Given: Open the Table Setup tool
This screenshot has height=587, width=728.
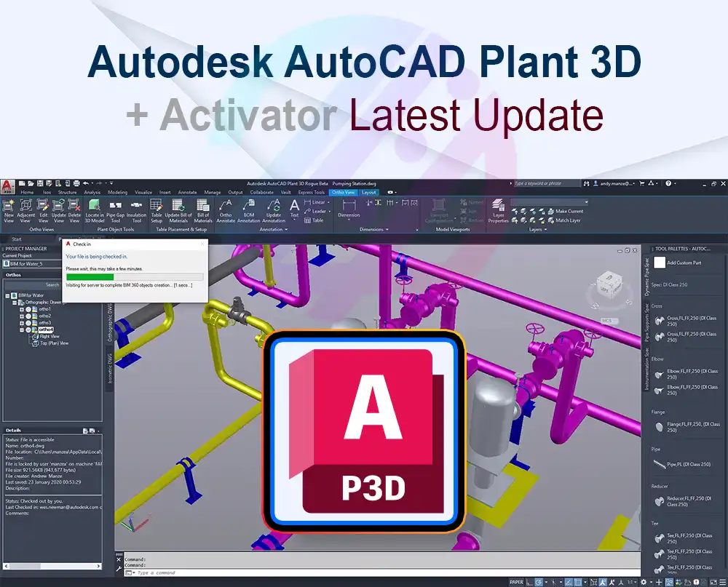Looking at the screenshot, I should [x=156, y=209].
